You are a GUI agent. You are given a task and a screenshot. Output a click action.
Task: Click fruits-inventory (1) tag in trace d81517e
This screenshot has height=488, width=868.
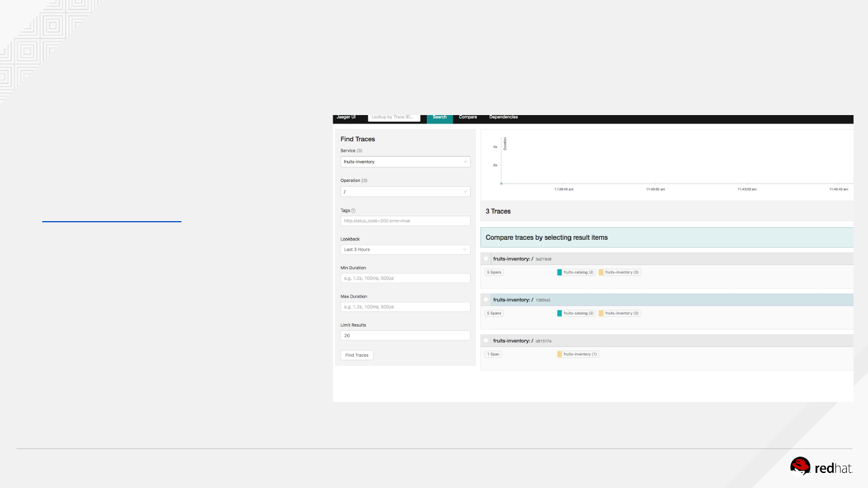(x=577, y=354)
